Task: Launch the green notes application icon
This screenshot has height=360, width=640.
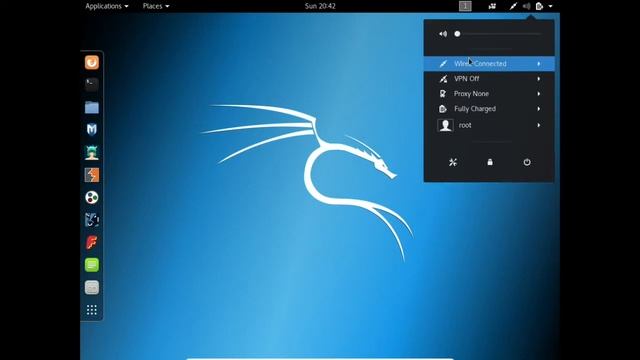Action: [x=92, y=265]
